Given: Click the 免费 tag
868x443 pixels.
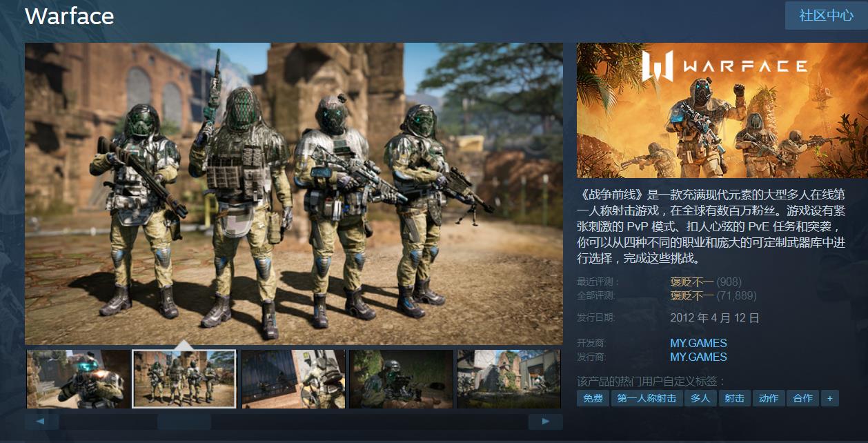Looking at the screenshot, I should (x=593, y=398).
